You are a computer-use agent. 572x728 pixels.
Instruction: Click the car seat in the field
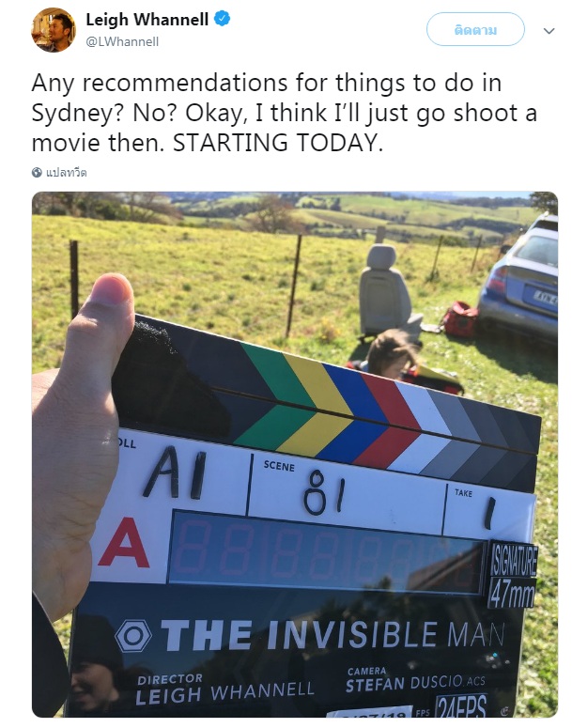389,293
